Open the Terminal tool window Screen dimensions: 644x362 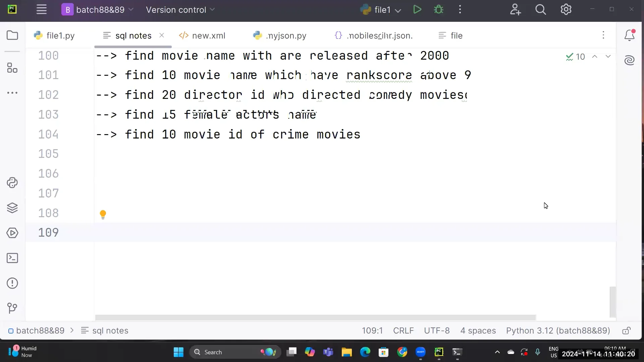(12, 258)
